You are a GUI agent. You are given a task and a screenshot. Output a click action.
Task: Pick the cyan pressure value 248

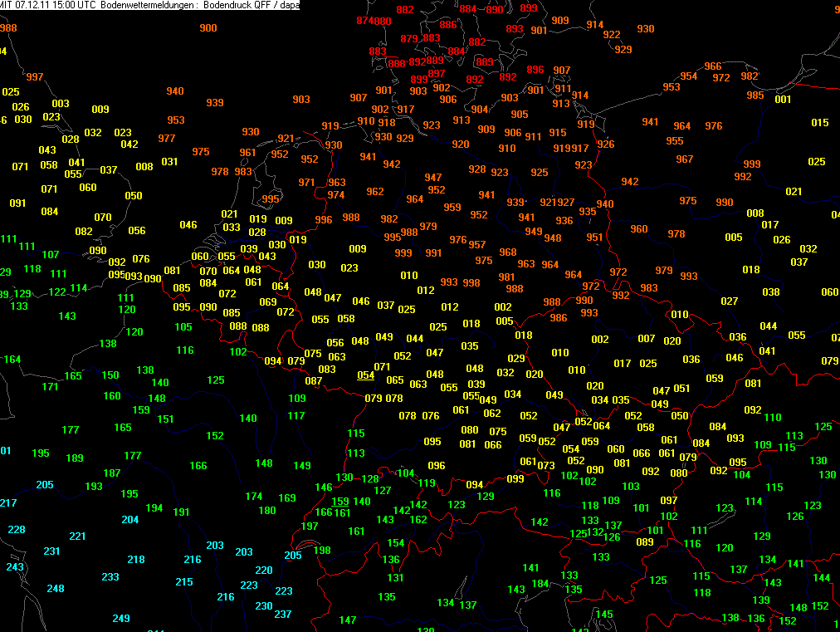click(56, 589)
